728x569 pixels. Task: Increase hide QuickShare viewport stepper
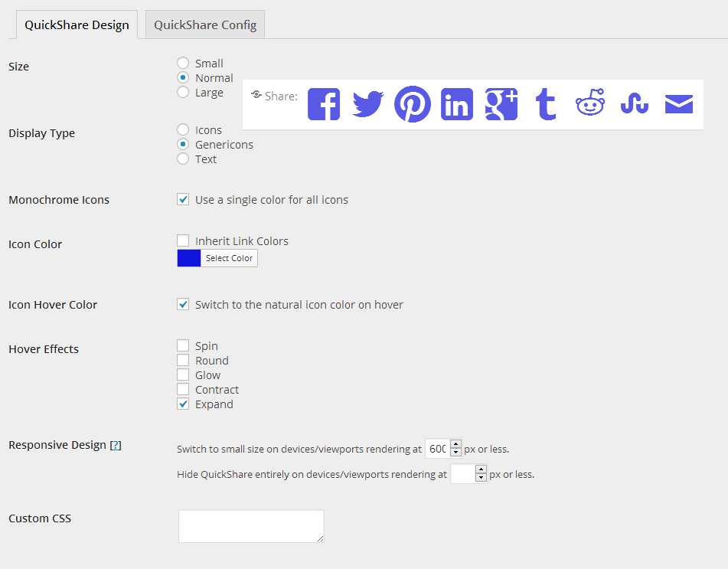(x=481, y=469)
